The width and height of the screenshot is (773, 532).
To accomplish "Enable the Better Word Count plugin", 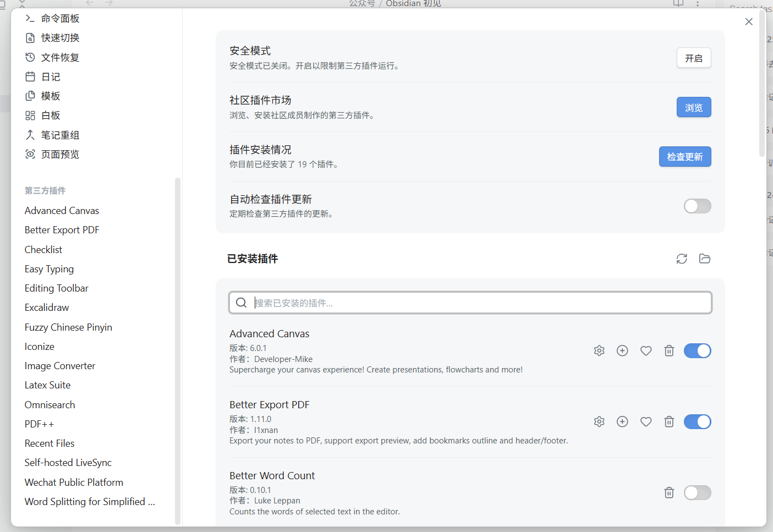I will pos(698,492).
